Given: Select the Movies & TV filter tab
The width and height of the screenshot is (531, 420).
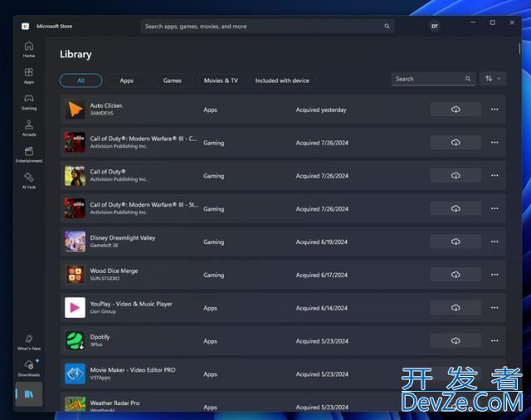Looking at the screenshot, I should coord(221,81).
